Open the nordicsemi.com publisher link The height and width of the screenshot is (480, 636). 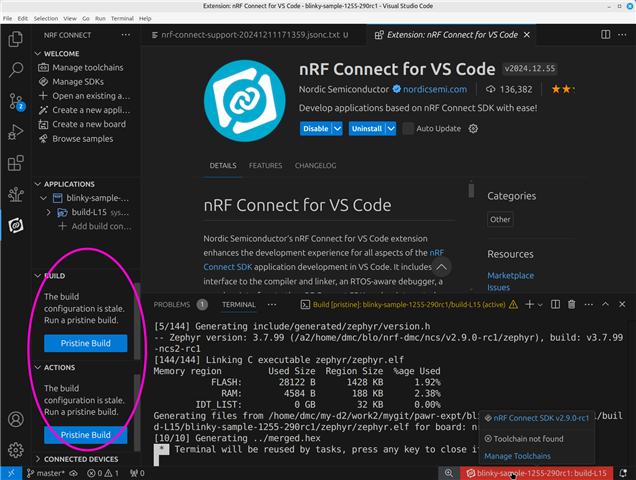(x=435, y=89)
